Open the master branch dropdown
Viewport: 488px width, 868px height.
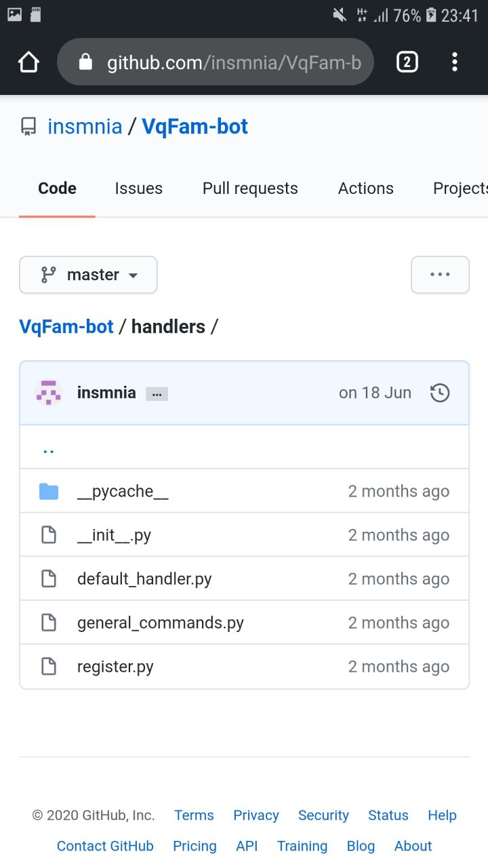(x=88, y=275)
